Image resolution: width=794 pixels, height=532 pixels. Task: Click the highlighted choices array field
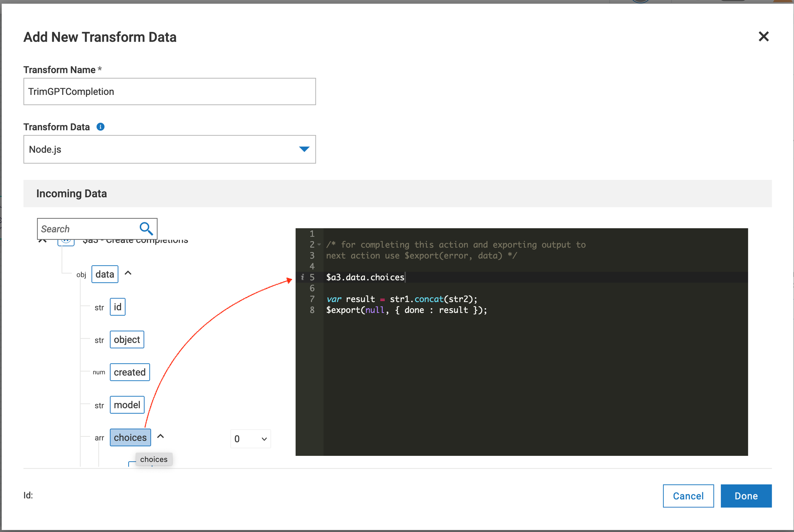130,438
